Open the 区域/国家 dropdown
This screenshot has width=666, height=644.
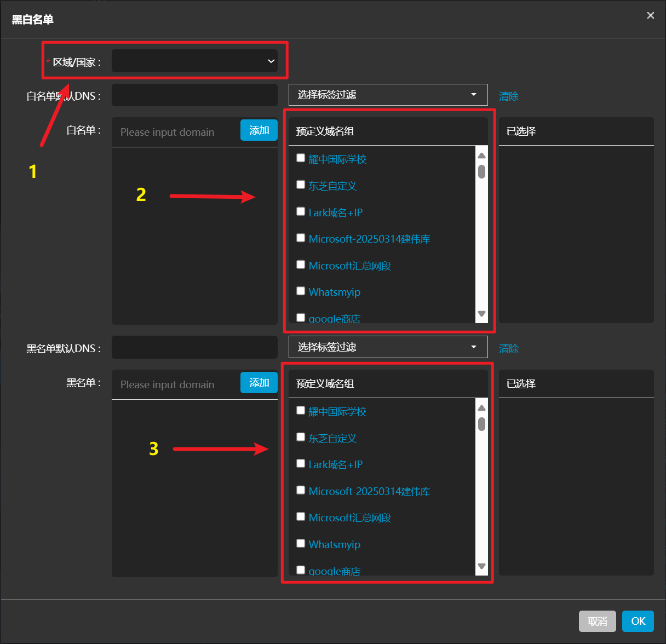[194, 61]
